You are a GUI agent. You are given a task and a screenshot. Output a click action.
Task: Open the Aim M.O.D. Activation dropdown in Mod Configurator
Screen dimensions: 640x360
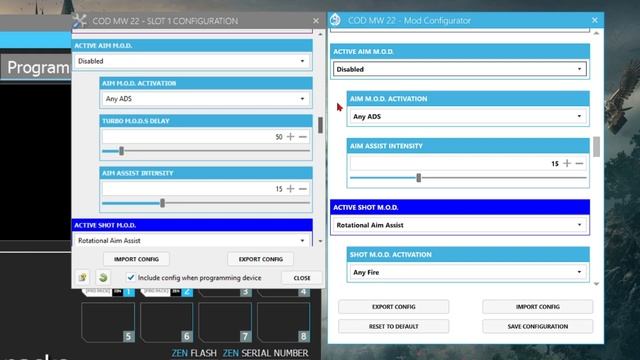[468, 116]
